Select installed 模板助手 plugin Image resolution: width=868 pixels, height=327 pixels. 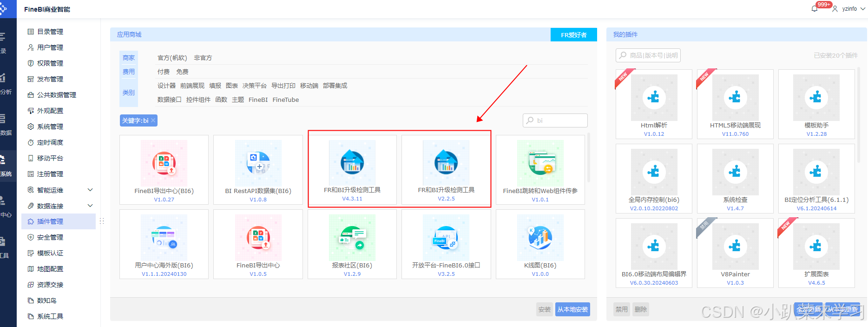pyautogui.click(x=816, y=104)
